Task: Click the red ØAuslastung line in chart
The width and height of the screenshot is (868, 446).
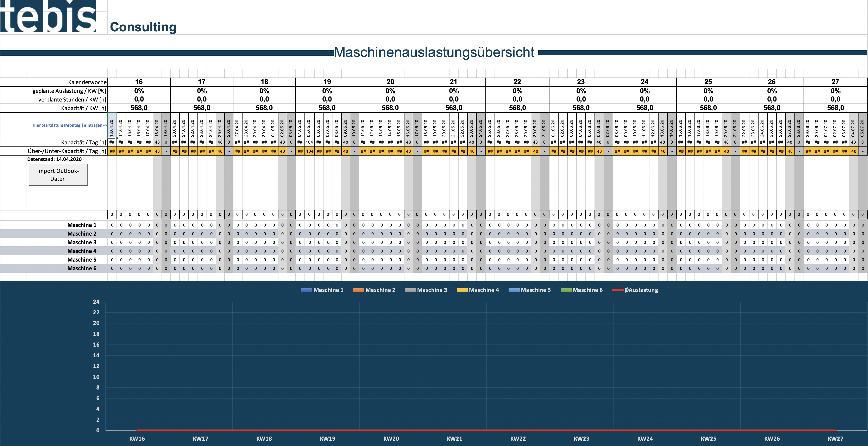Action: point(486,430)
